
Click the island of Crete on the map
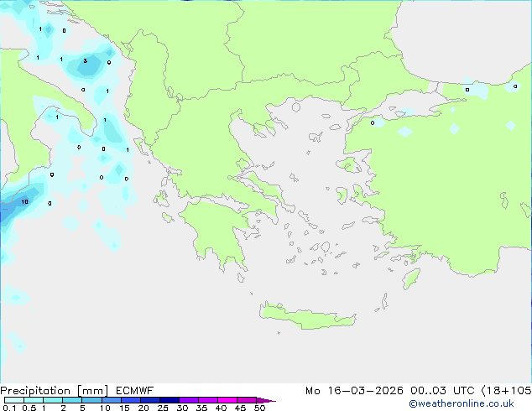(307, 316)
